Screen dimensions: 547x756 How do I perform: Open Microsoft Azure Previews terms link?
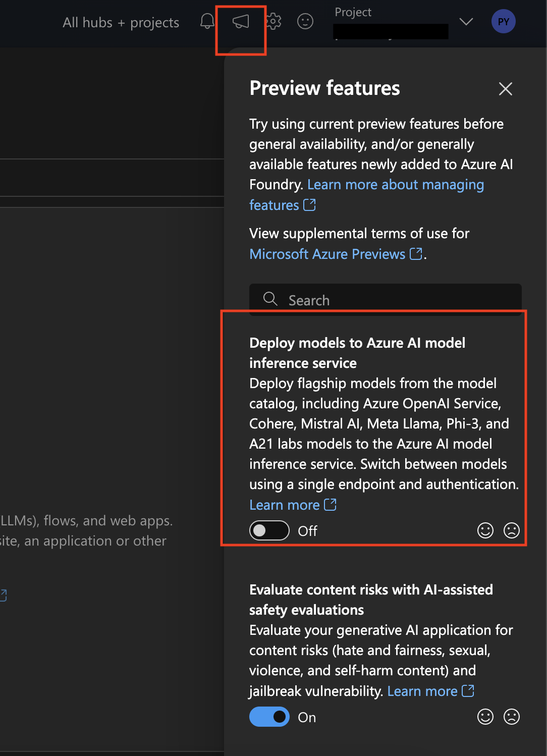336,254
